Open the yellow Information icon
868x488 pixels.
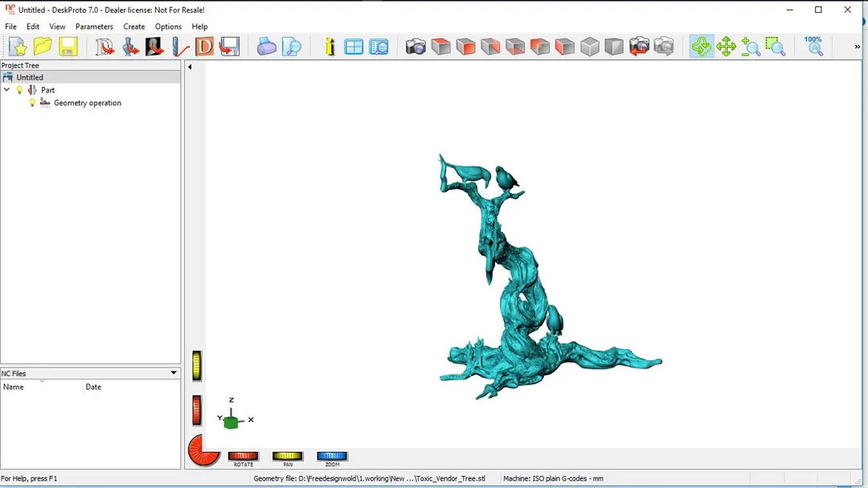pyautogui.click(x=330, y=47)
